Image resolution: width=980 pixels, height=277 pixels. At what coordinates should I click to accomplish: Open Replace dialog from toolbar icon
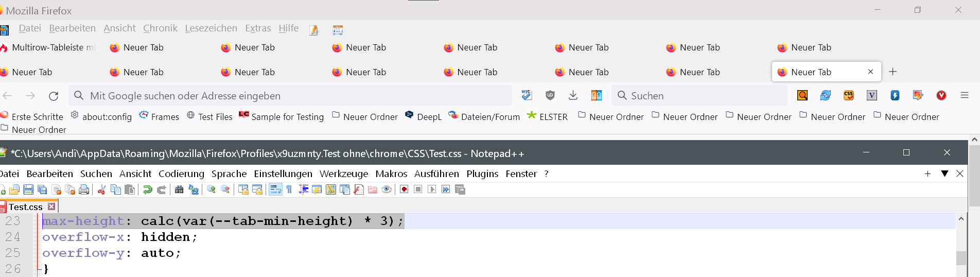(194, 189)
